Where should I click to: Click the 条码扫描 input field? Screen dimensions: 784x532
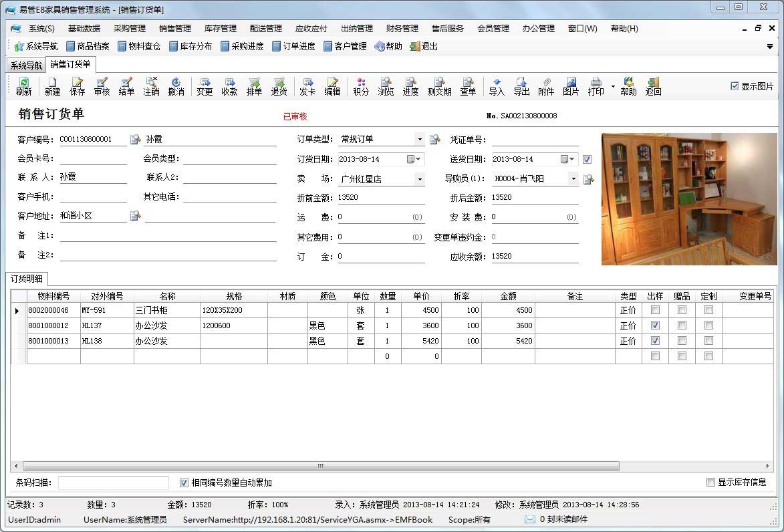tap(114, 483)
